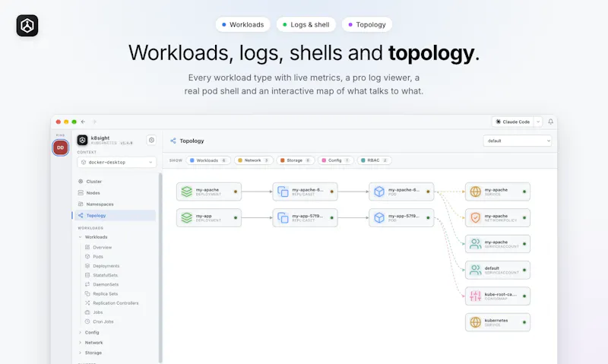Screen dimensions: 608x364
Task: Click the Deployments icon in sidebar
Action: pyautogui.click(x=87, y=265)
